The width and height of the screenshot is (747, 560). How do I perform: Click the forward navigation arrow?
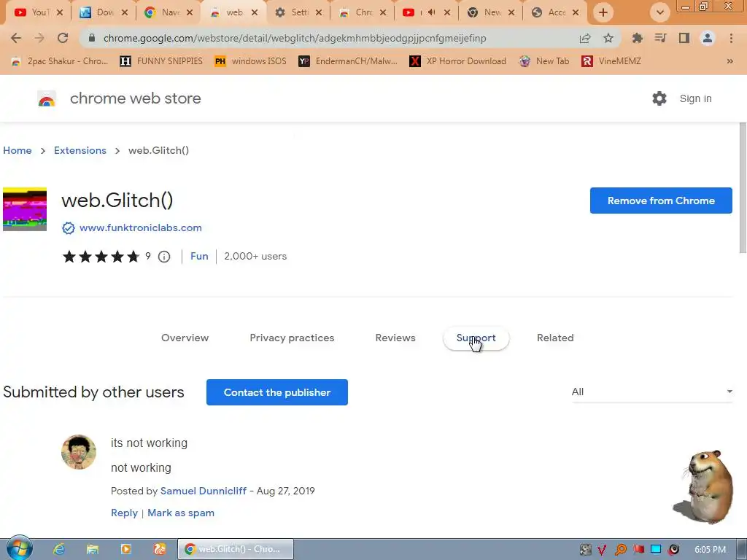click(39, 38)
